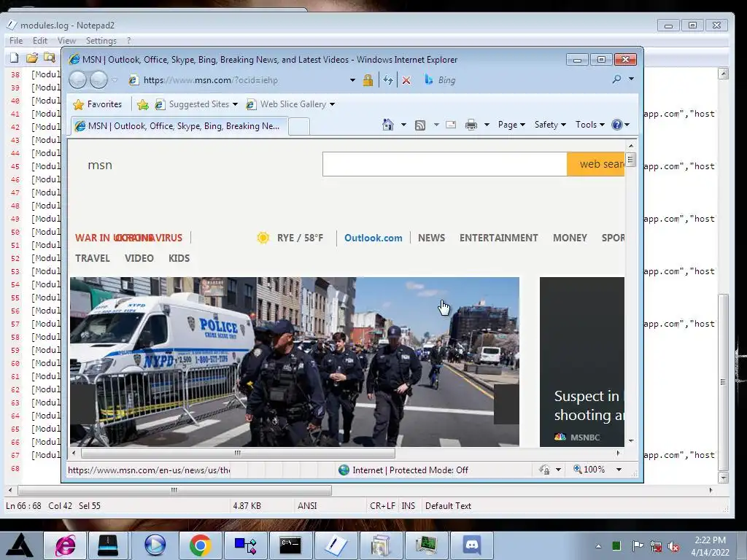Expand the Help icon dropdown arrow
Viewport: 747px width, 560px height.
pos(627,125)
